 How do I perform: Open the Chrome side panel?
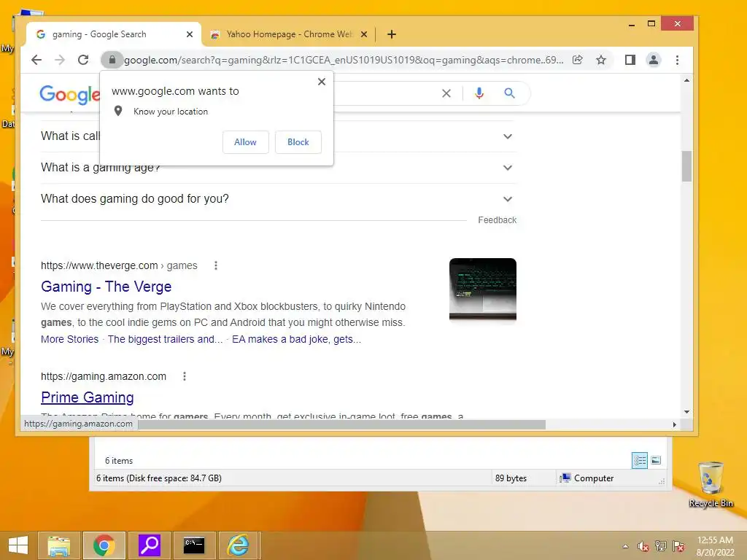tap(630, 60)
